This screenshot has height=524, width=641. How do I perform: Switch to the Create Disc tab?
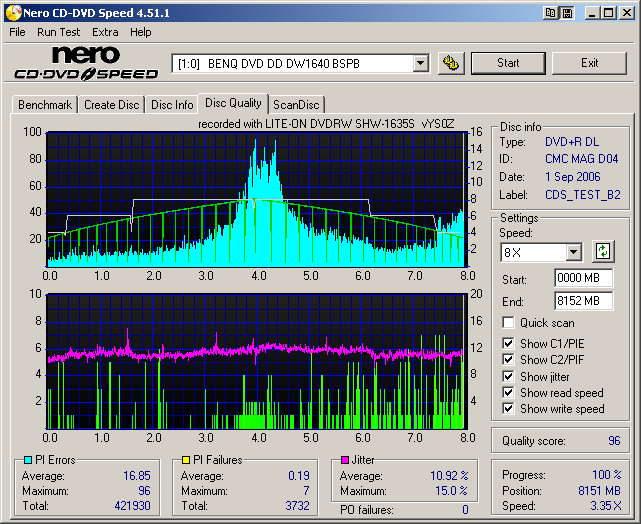[112, 105]
